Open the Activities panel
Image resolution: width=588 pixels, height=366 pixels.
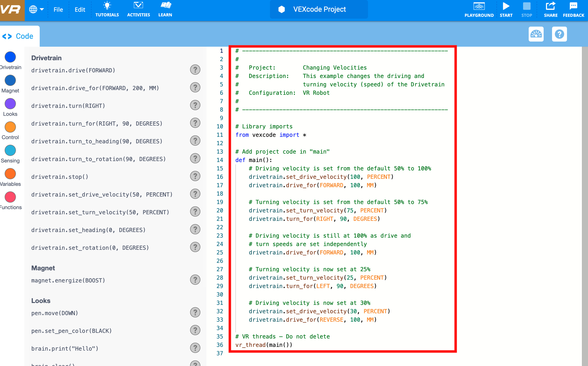click(138, 9)
